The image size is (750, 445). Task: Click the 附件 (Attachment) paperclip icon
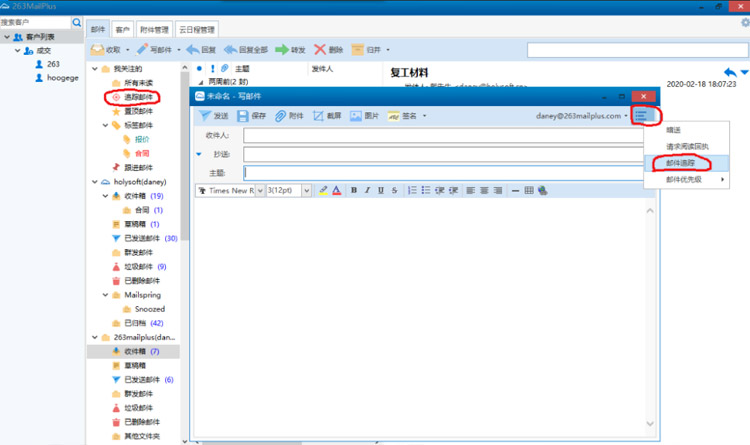[x=281, y=116]
